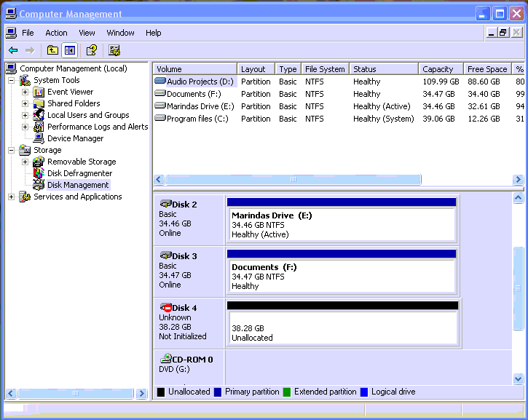528x420 pixels.
Task: Click the disk view scroll-down arrow
Action: point(518,379)
